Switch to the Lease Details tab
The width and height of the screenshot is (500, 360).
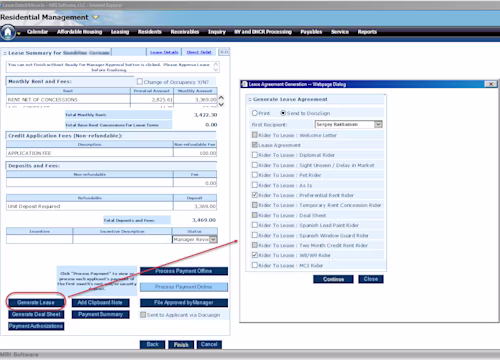click(164, 52)
